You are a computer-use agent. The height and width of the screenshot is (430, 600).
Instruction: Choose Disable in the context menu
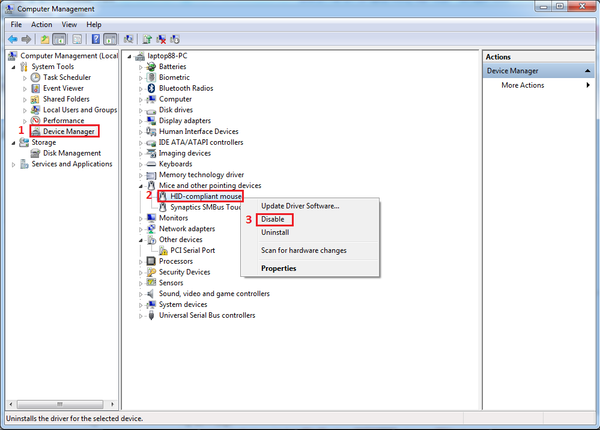click(x=272, y=219)
